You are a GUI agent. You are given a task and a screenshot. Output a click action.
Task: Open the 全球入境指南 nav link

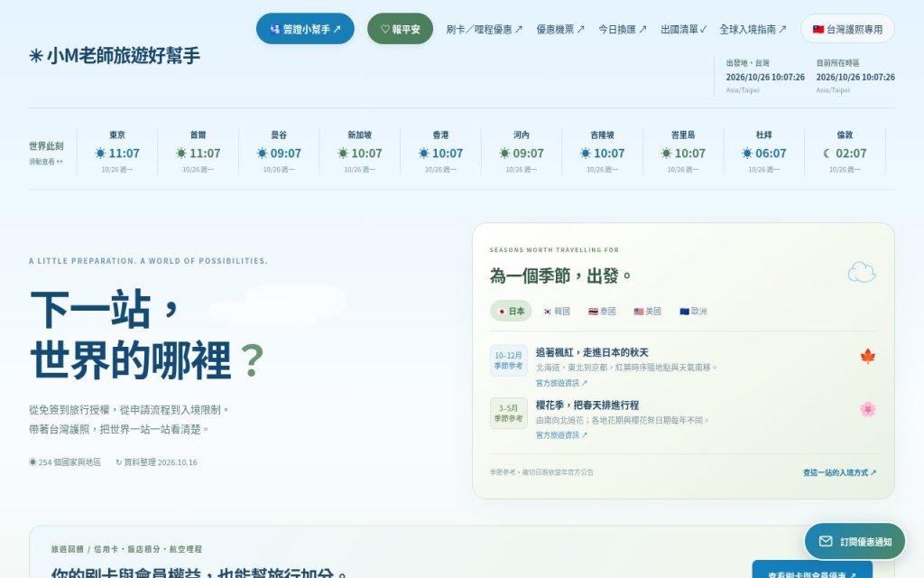pyautogui.click(x=753, y=30)
